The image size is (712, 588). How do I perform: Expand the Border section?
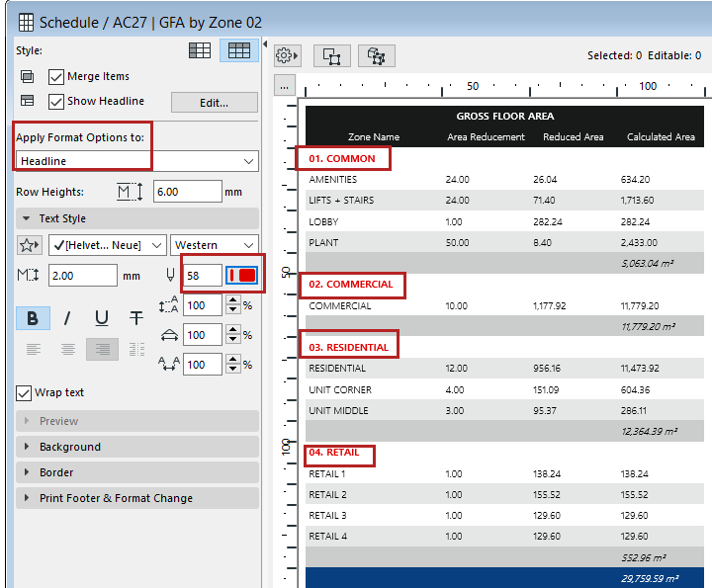[137, 472]
